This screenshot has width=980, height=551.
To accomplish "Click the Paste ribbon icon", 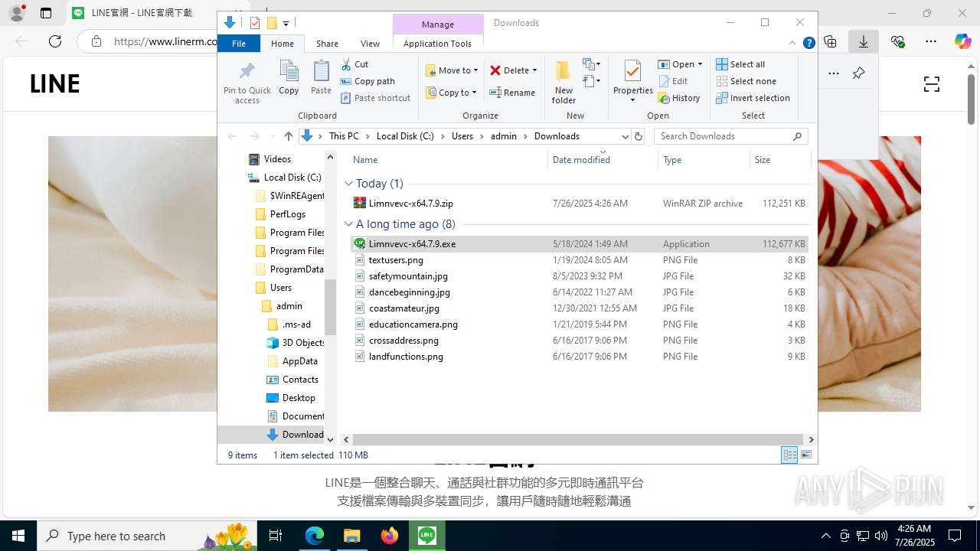I will tap(321, 78).
